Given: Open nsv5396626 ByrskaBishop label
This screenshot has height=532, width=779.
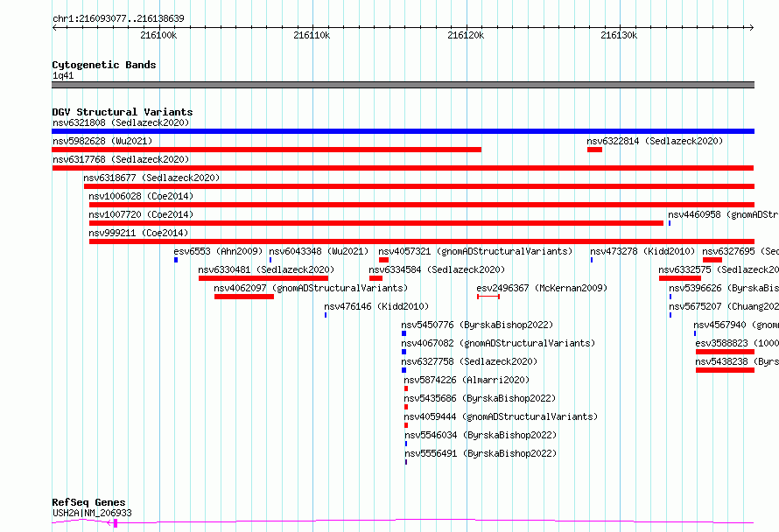Looking at the screenshot, I should tap(724, 288).
